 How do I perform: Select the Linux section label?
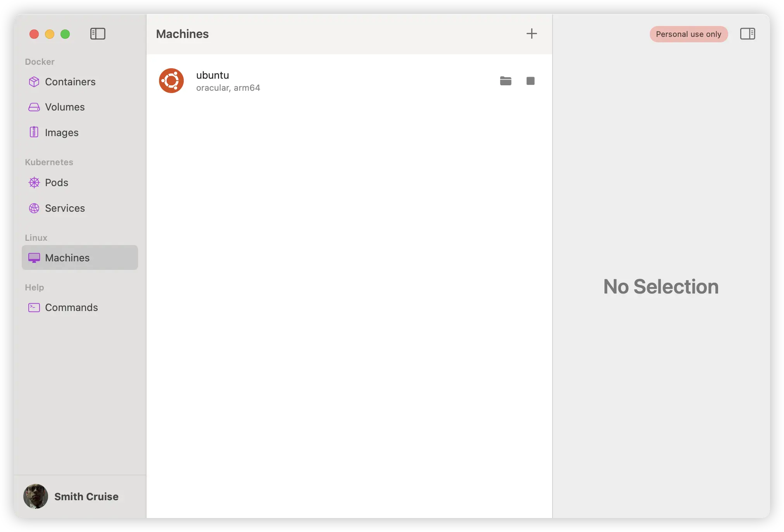click(x=36, y=237)
